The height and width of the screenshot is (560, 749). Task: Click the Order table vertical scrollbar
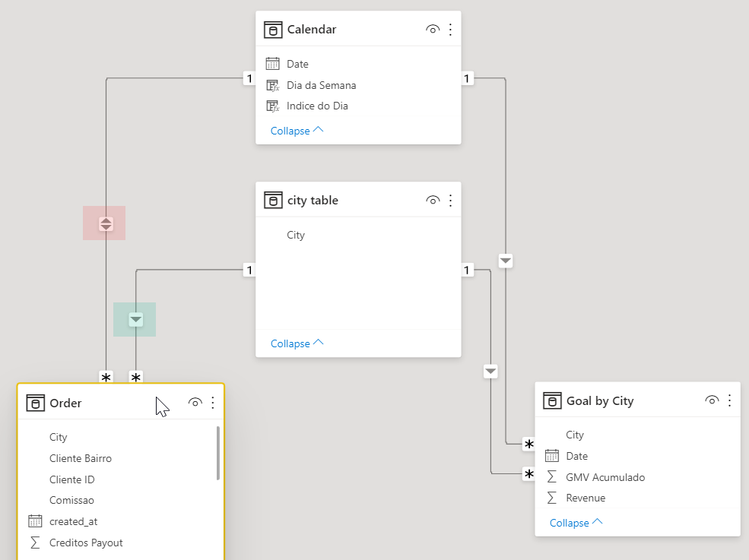[218, 454]
